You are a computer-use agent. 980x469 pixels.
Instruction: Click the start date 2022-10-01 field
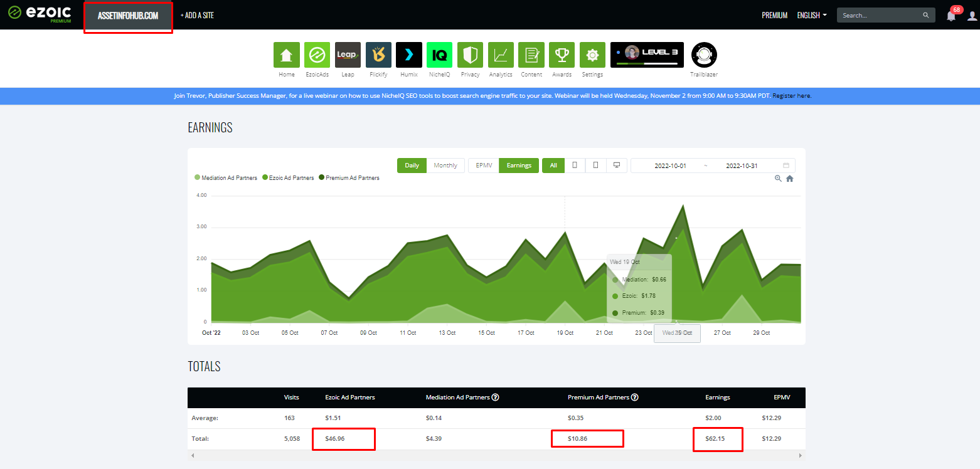(x=670, y=166)
